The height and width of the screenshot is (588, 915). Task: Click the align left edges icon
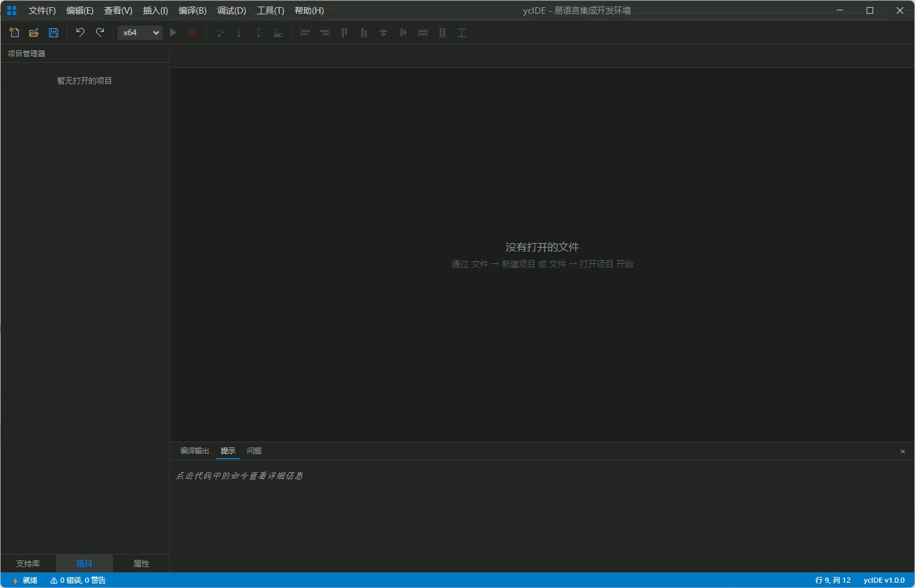click(305, 33)
